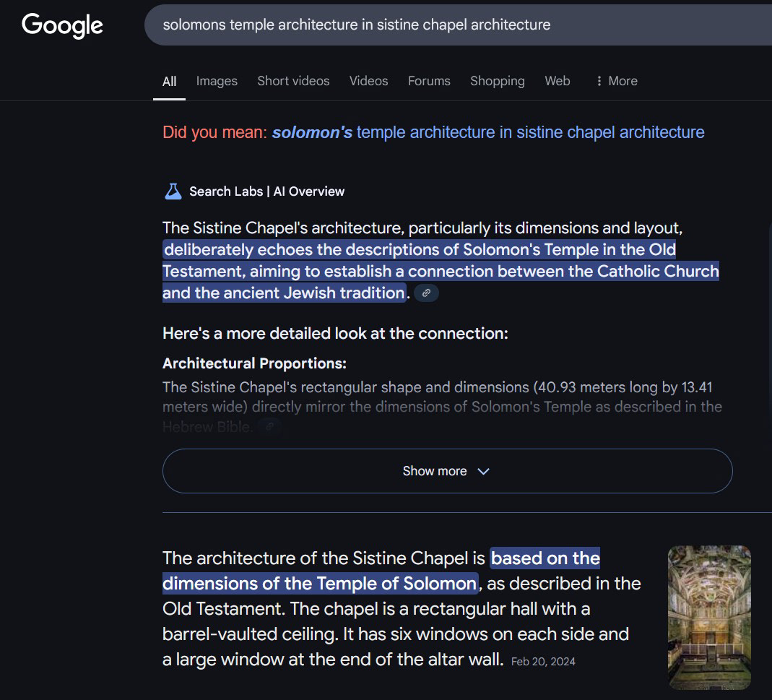Open the Web tab
This screenshot has height=700, width=772.
point(558,82)
